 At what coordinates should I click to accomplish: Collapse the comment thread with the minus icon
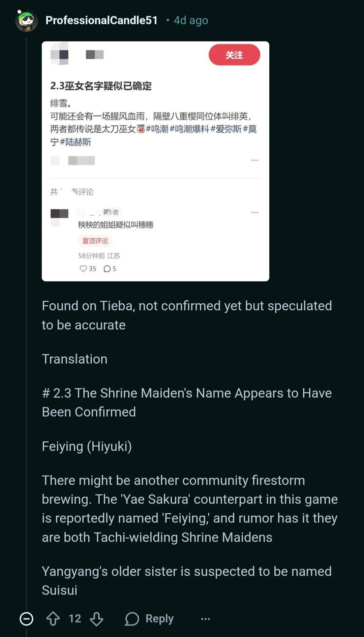pos(26,619)
